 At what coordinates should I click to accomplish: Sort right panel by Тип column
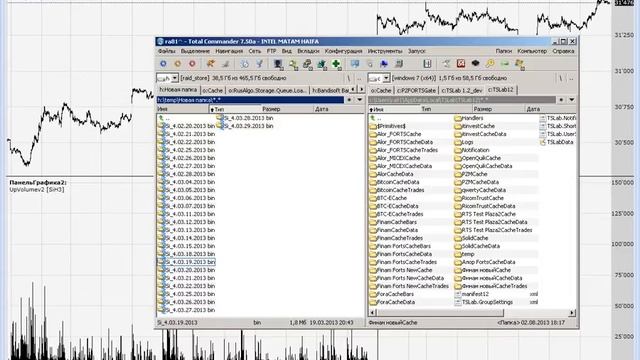446,109
